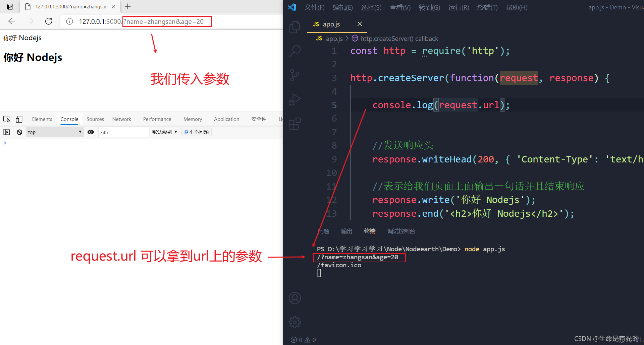Switch to 终端 panel tab

pos(370,231)
